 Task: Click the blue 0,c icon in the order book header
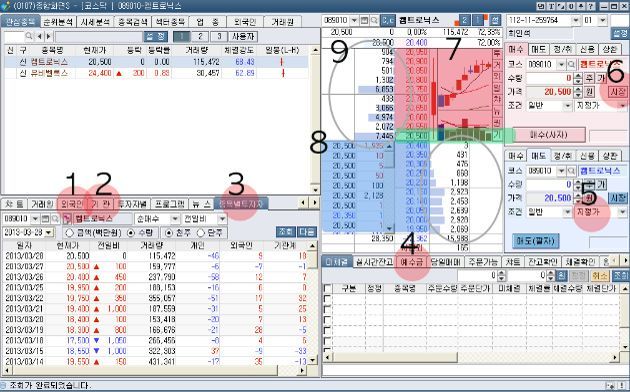tap(388, 20)
